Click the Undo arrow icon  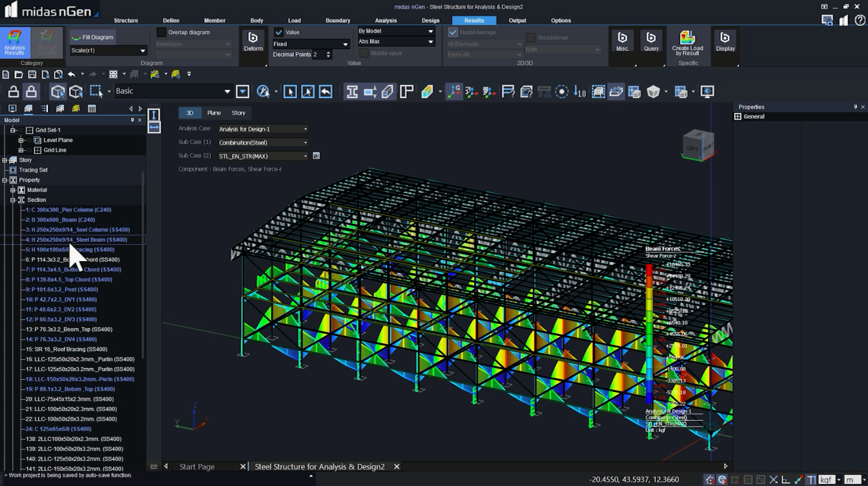(x=72, y=75)
